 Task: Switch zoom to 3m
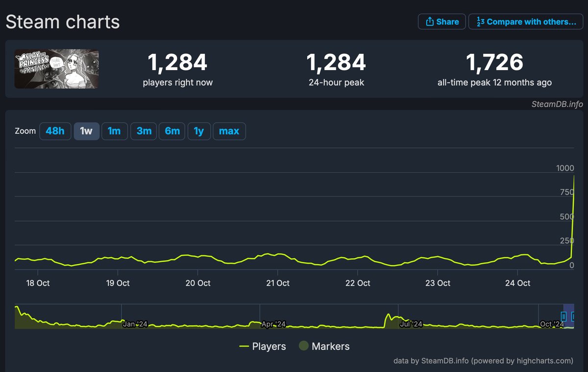click(x=144, y=131)
